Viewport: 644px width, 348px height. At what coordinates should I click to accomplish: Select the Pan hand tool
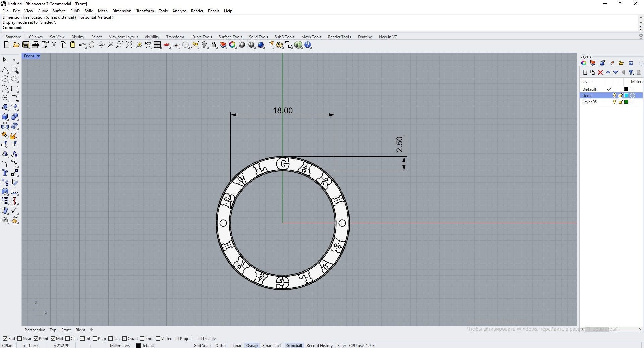coord(91,45)
